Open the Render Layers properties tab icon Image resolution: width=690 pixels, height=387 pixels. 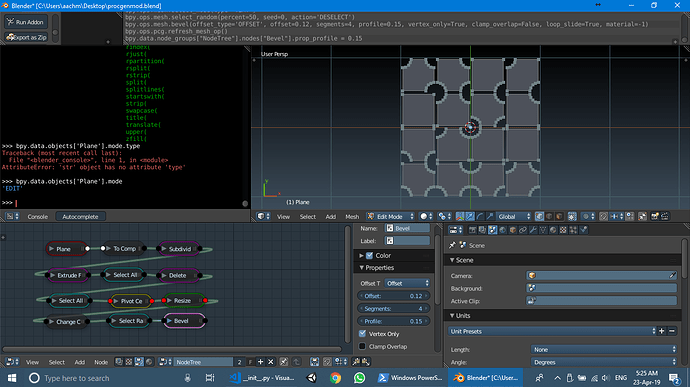(482, 230)
